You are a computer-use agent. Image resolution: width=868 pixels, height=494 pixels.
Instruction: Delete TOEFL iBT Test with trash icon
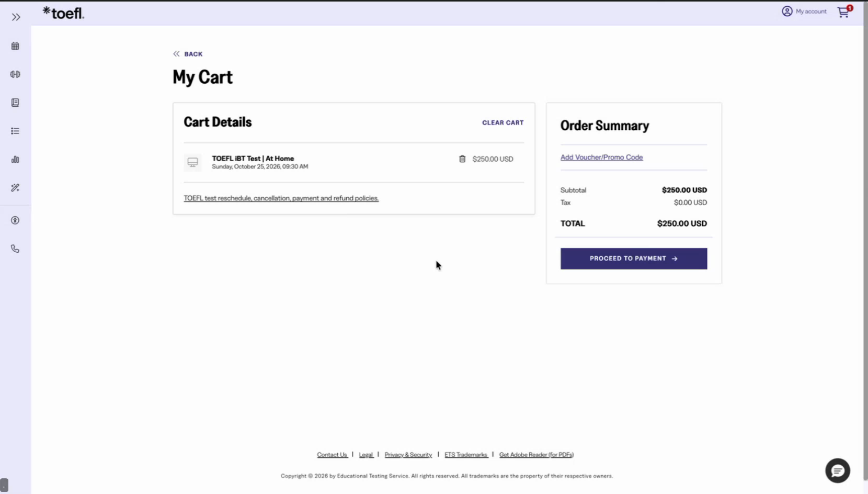pos(462,159)
